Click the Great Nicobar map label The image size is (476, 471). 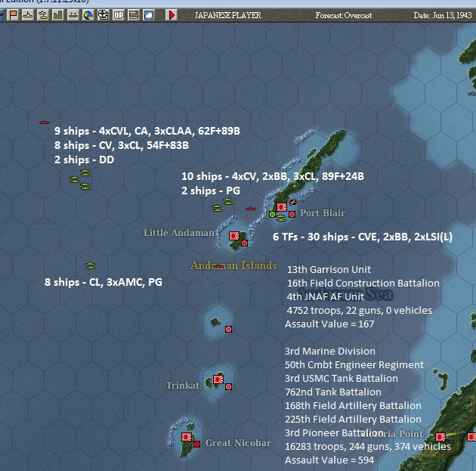coord(238,443)
